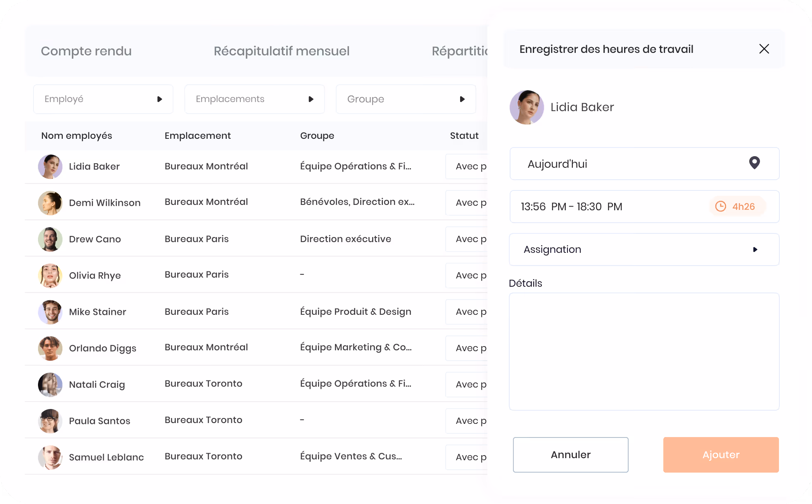Click Olivia Rhye's profile photo

[x=50, y=276]
